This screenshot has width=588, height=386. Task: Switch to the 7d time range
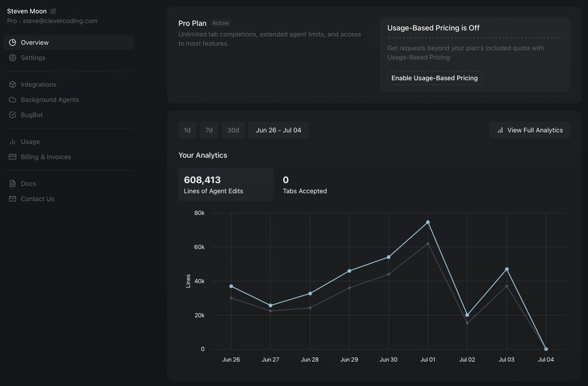point(209,130)
